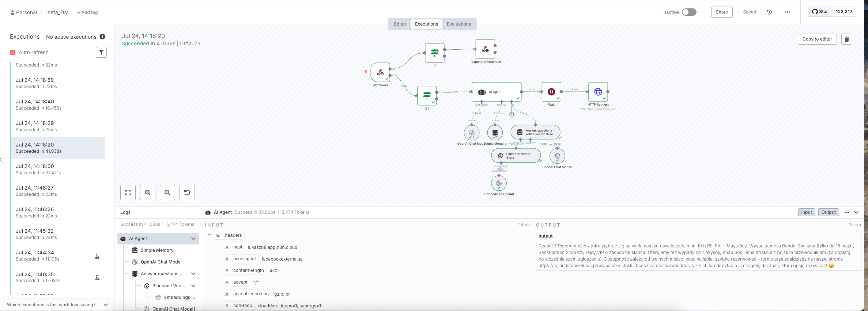Click the OpenAI Chat Model node icon
This screenshot has width=868, height=311.
(x=472, y=133)
